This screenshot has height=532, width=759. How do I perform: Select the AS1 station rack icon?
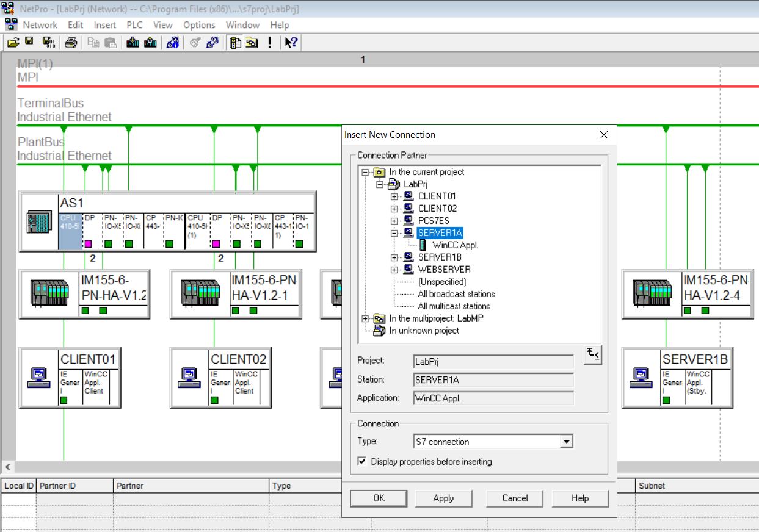click(x=38, y=222)
